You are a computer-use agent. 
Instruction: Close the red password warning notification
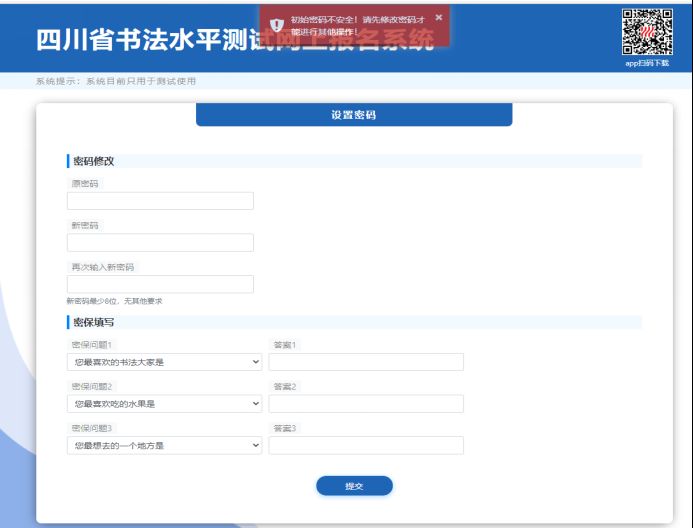click(438, 17)
